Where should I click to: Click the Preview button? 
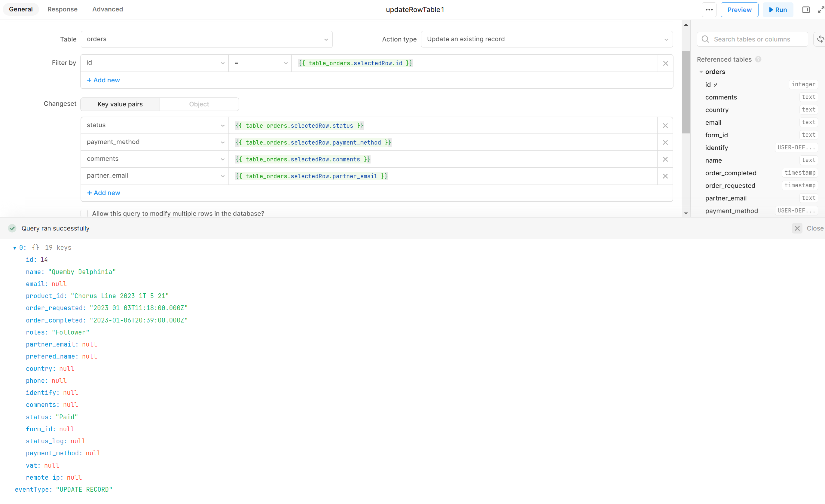tap(739, 9)
